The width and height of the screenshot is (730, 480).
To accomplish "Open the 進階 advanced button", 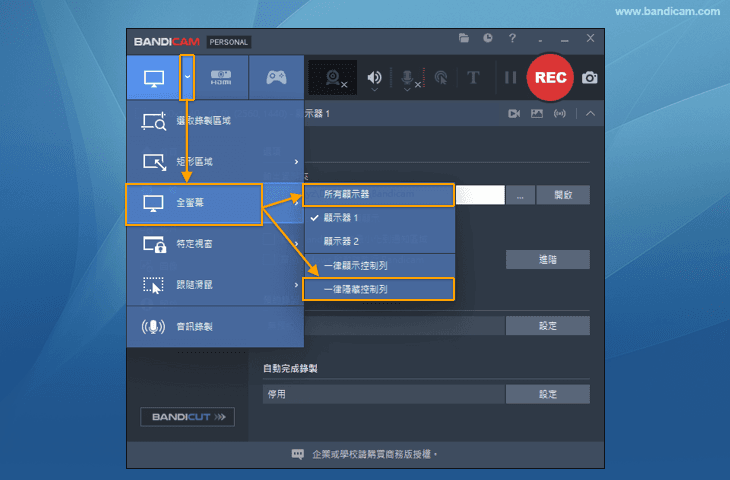I will tap(548, 260).
